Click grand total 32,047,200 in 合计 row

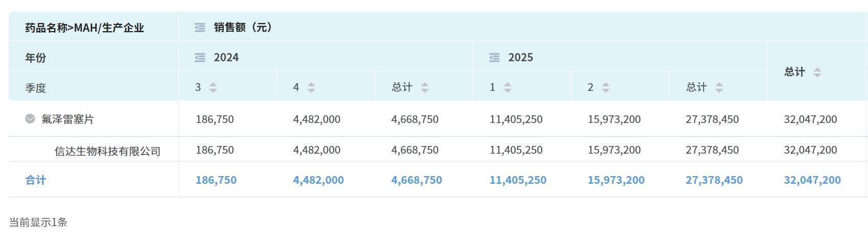tap(812, 180)
